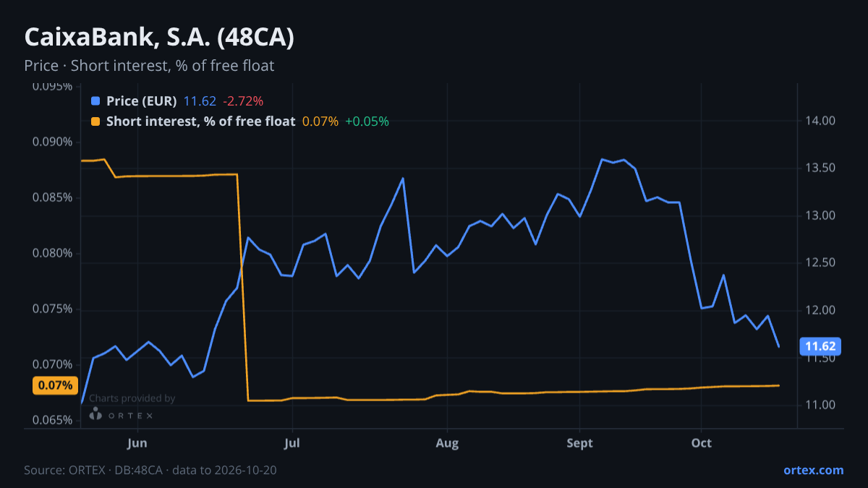Click the 0.07% value in legend
Screen dimensions: 868x488
320,121
